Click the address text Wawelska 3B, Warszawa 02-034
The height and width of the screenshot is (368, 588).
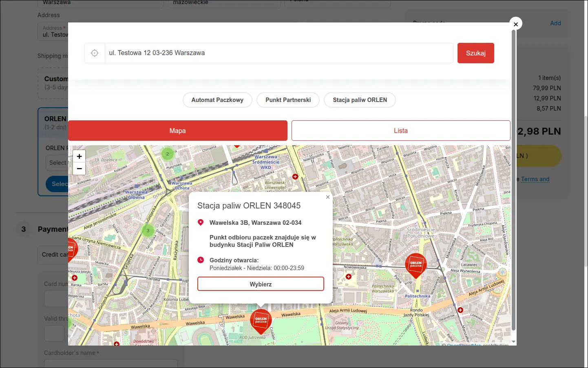coord(256,223)
